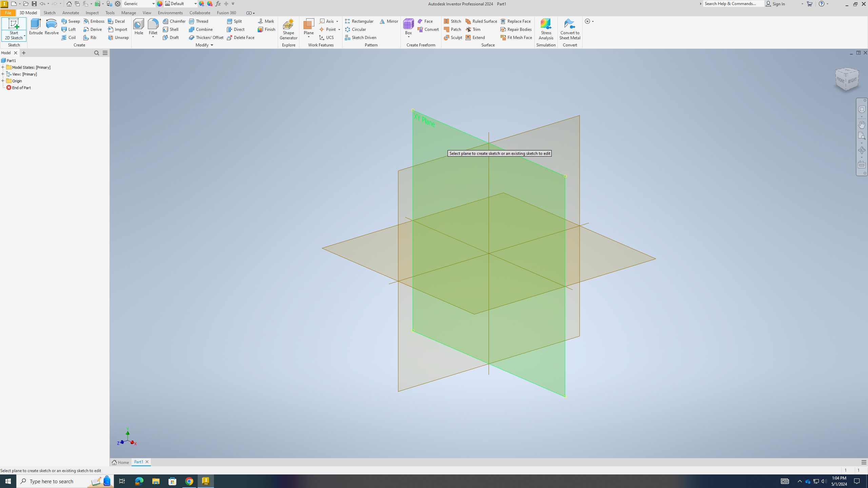868x488 pixels.
Task: Open the Manage ribbon tab
Action: click(129, 13)
